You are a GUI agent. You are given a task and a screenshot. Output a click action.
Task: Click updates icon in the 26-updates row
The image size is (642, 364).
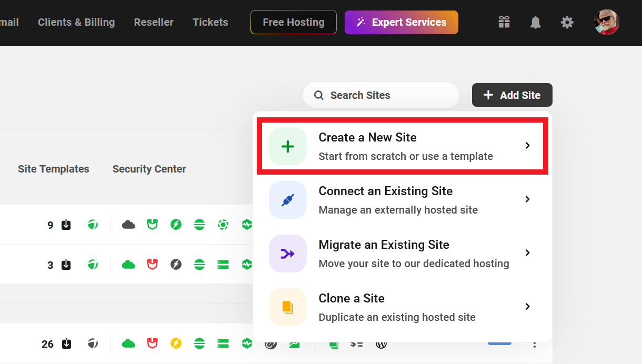[66, 343]
